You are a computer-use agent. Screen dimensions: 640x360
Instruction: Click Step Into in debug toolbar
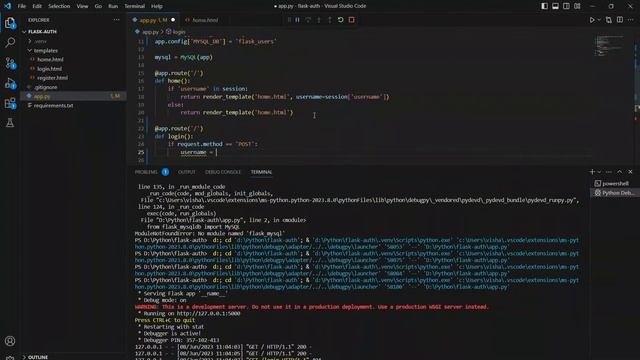click(319, 20)
